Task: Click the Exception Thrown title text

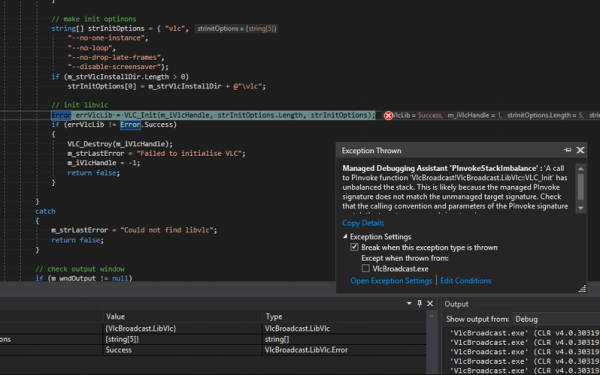Action: [372, 150]
